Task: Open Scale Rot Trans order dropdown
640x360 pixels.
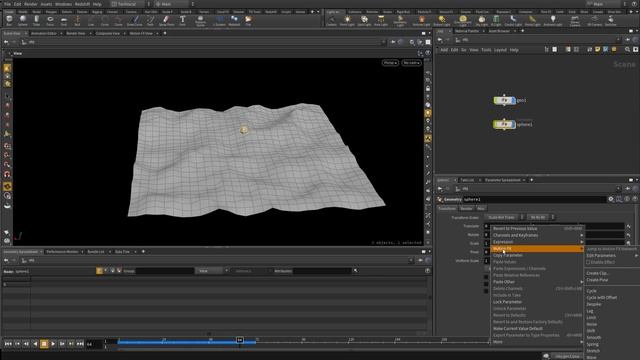Action: (504, 217)
